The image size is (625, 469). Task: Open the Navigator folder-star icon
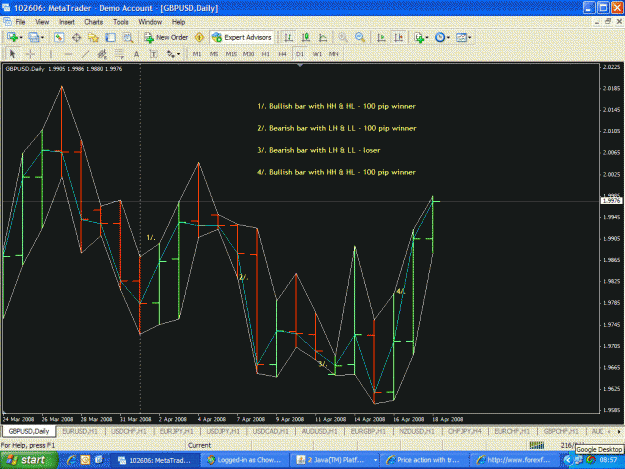point(93,37)
